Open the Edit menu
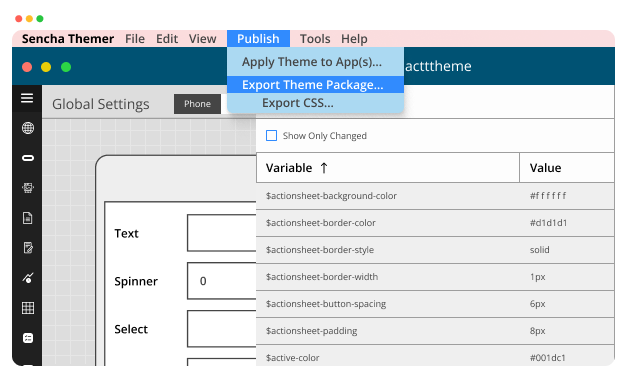Viewport: 629px width, 381px height. click(x=167, y=39)
